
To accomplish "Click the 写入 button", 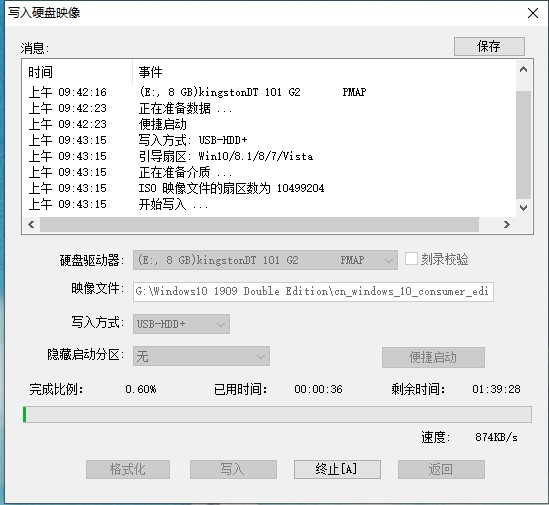I will click(233, 469).
